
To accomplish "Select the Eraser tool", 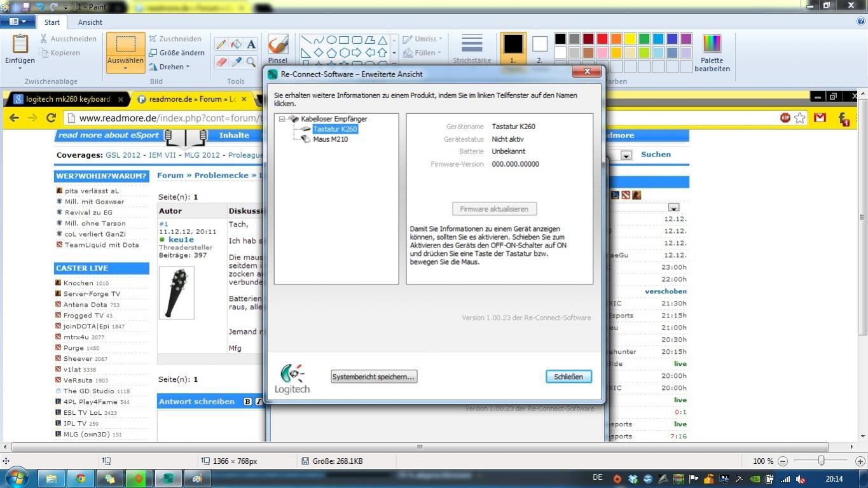I will pyautogui.click(x=221, y=62).
